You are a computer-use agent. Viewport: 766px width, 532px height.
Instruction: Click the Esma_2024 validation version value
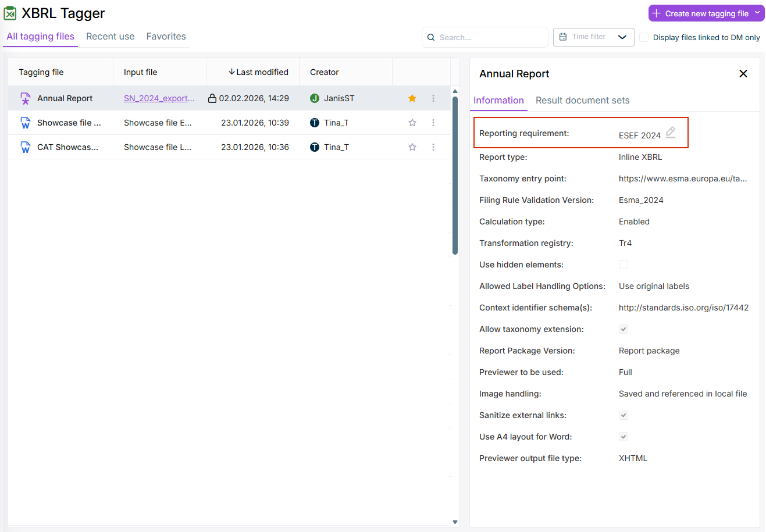tap(641, 200)
